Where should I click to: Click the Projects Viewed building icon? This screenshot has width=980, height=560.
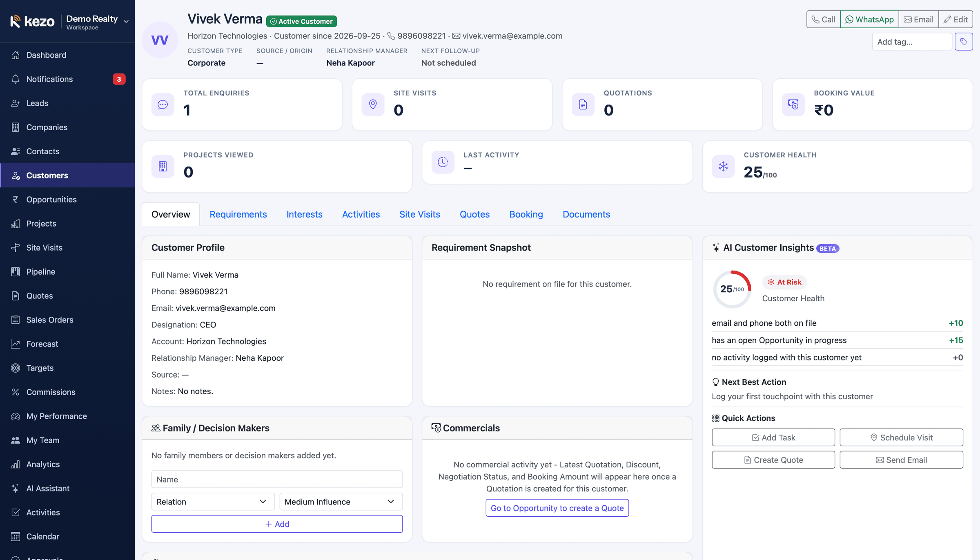click(x=163, y=167)
